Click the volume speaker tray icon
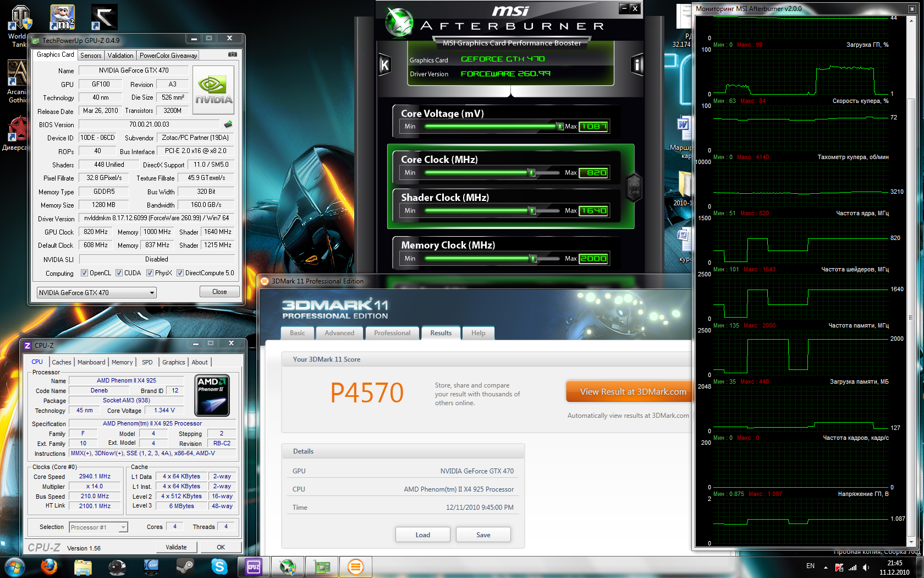Image resolution: width=924 pixels, height=578 pixels. click(x=866, y=567)
